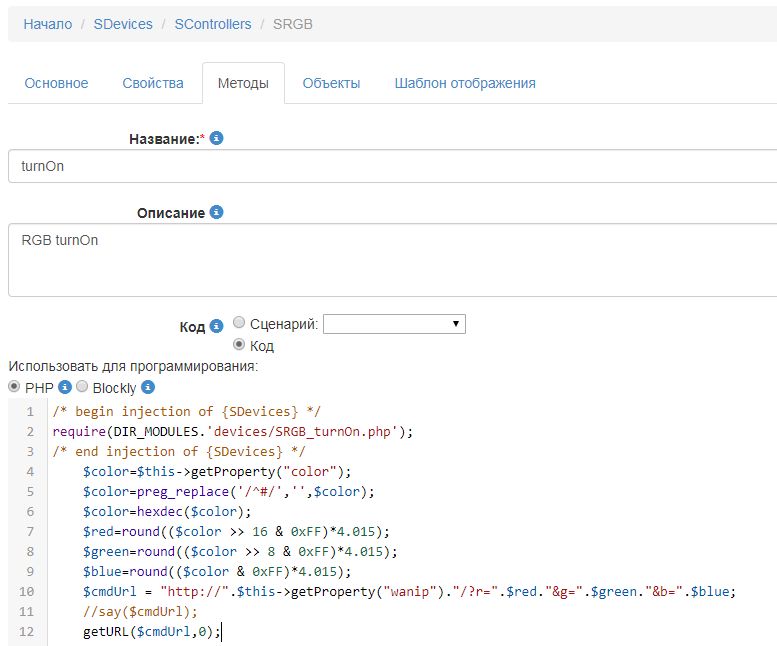Image resolution: width=777 pixels, height=646 pixels.
Task: Select the Сценарий radio button
Action: pos(239,323)
